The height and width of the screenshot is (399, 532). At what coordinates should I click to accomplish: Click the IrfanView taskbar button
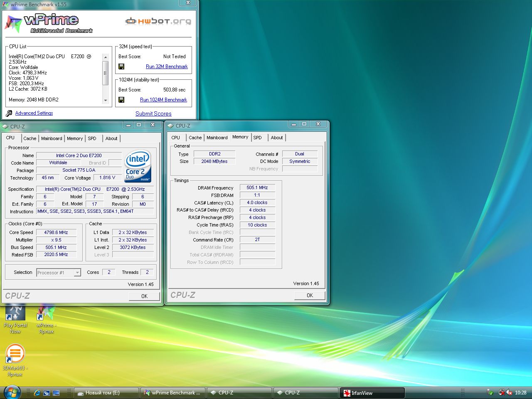[372, 393]
